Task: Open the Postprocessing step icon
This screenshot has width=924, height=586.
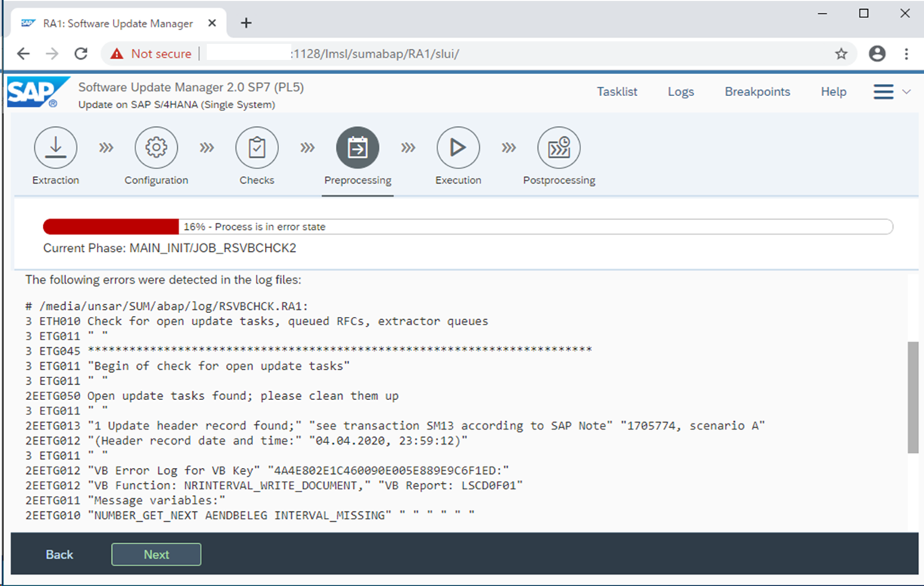Action: (558, 147)
